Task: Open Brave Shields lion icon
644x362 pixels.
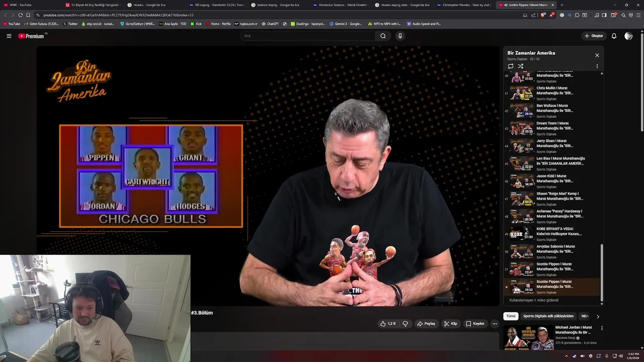Action: click(x=543, y=15)
